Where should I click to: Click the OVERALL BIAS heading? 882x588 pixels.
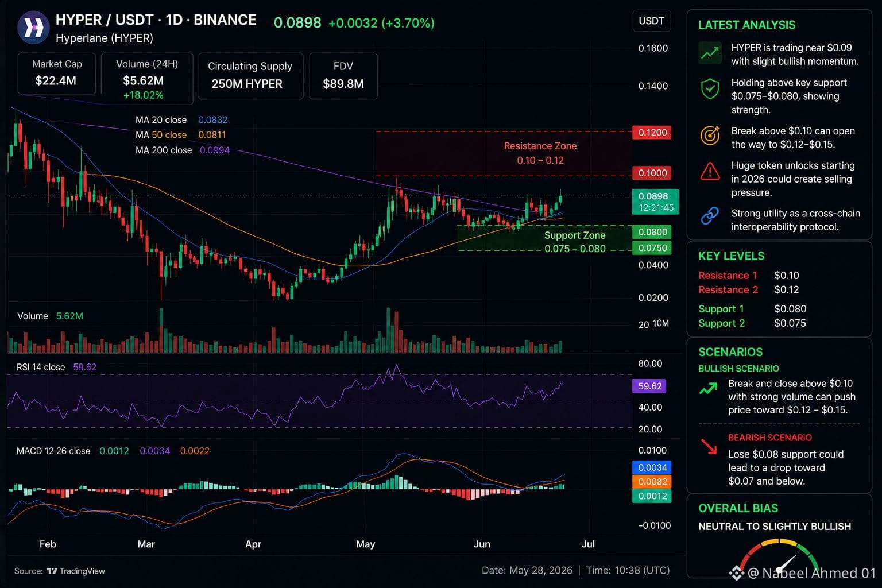(738, 508)
